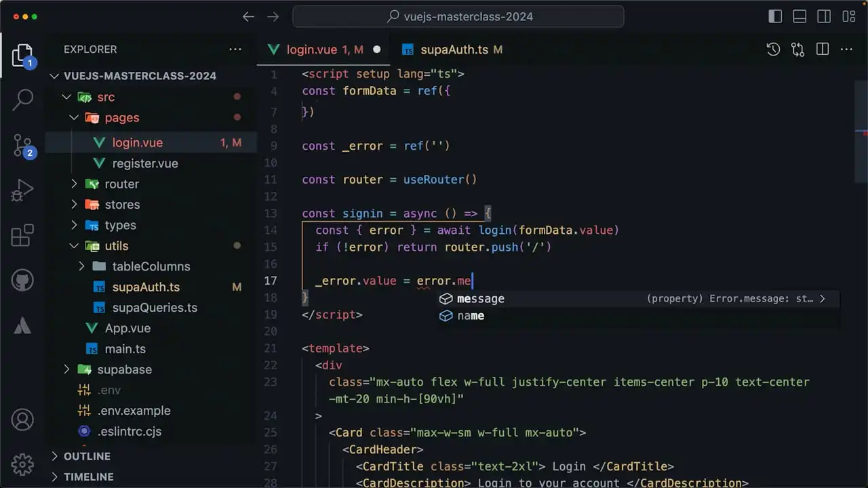Click the EXPLORER panel title
868x488 pixels.
point(90,49)
